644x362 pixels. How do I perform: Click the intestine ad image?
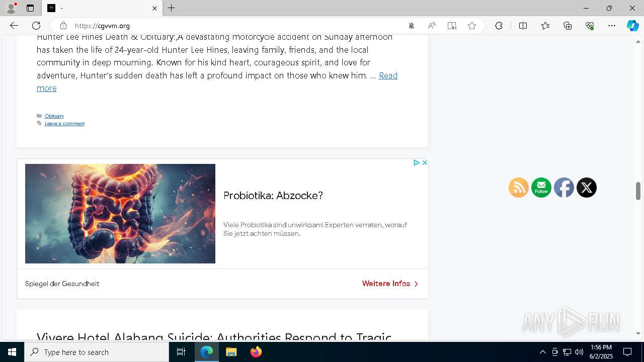click(120, 214)
